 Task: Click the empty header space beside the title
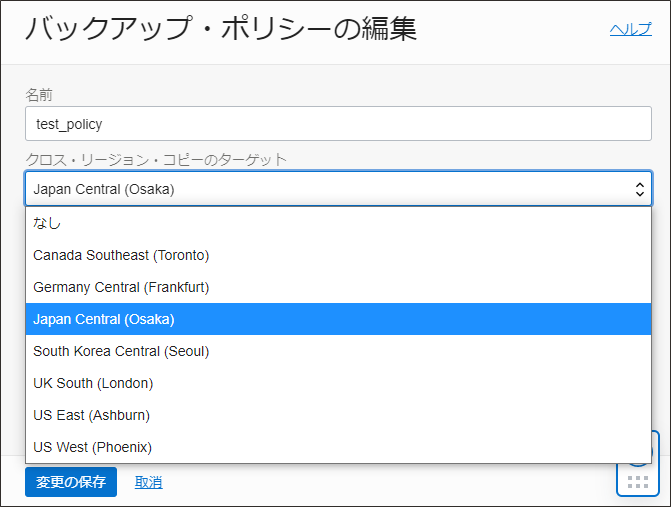(x=510, y=30)
